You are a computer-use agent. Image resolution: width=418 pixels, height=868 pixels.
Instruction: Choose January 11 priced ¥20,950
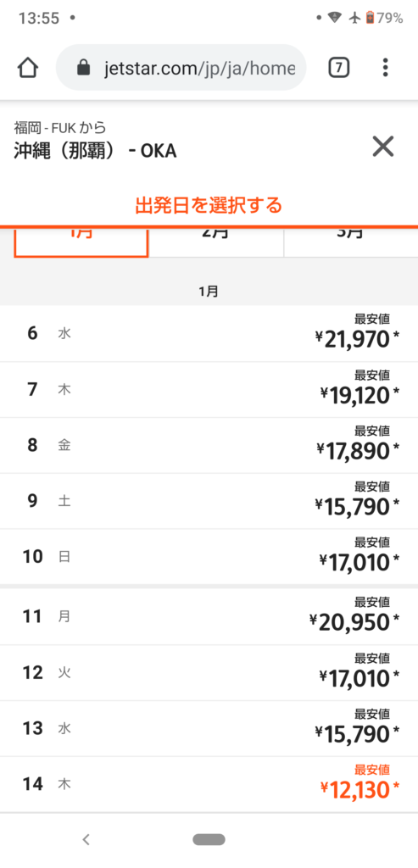(209, 617)
